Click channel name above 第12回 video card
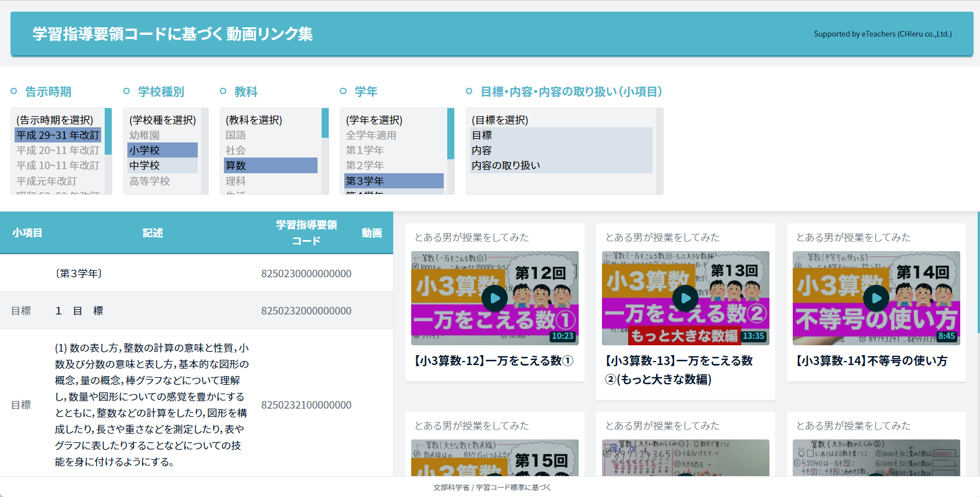The height and width of the screenshot is (497, 980). coord(472,237)
